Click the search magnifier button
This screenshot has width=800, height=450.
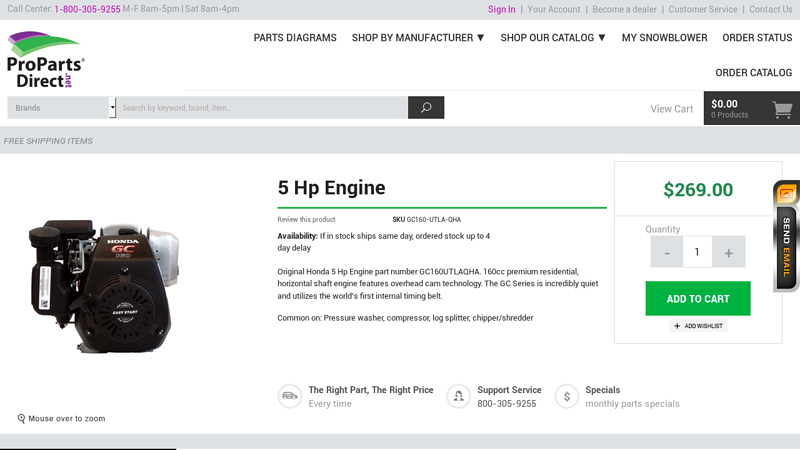426,108
